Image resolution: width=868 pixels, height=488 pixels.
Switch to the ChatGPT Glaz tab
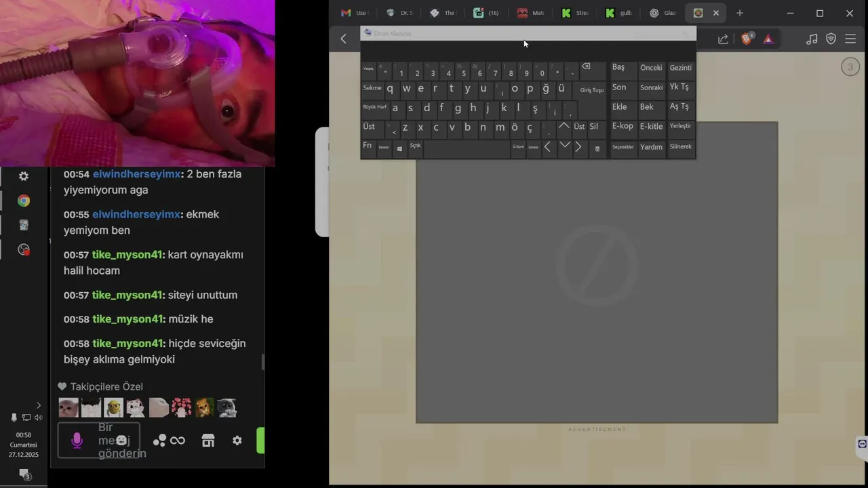click(662, 13)
